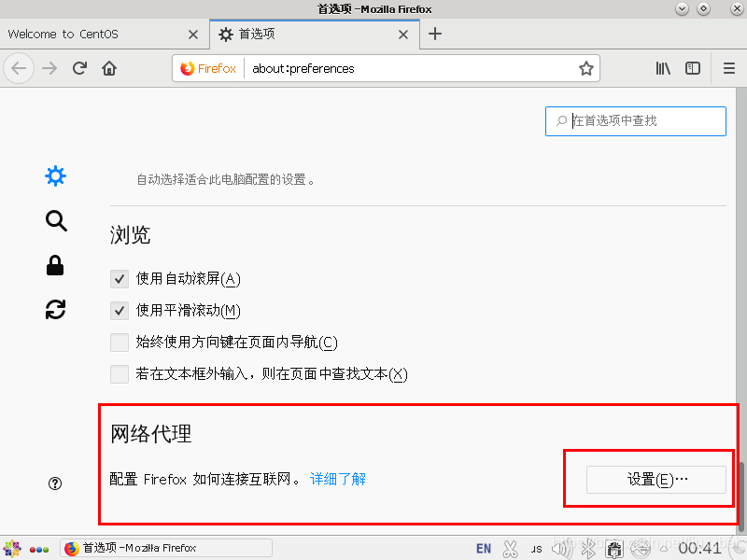This screenshot has width=747, height=560.
Task: Open the CentOS start menu icon
Action: (12, 549)
